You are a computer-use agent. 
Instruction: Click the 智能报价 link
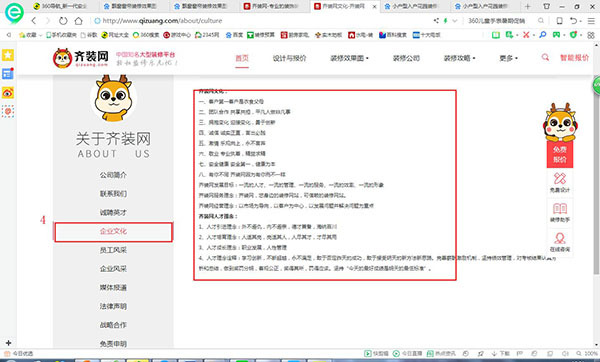pyautogui.click(x=574, y=58)
